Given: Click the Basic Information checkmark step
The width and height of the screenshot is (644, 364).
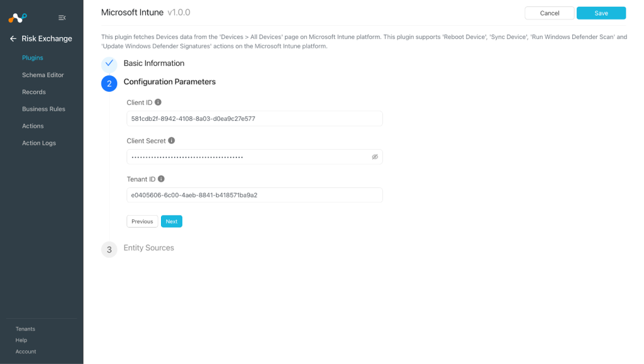Looking at the screenshot, I should click(x=109, y=63).
